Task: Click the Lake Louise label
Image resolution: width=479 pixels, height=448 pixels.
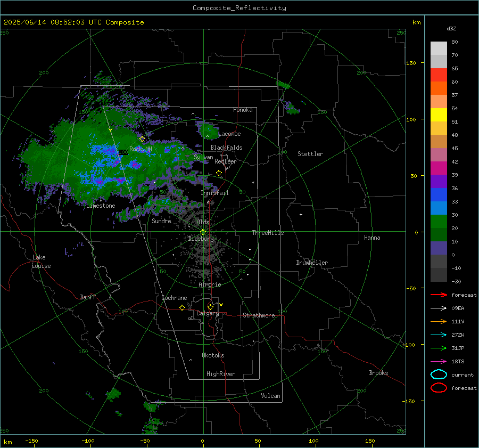Action: (41, 262)
